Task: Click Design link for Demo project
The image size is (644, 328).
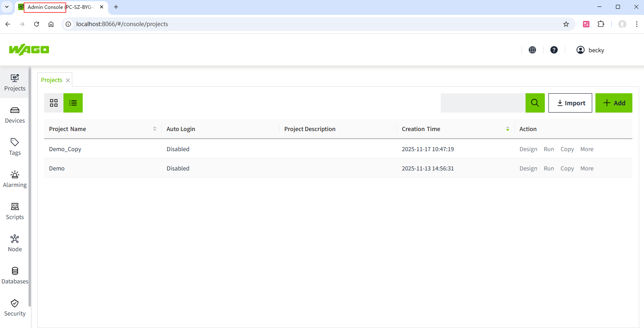Action: (528, 168)
